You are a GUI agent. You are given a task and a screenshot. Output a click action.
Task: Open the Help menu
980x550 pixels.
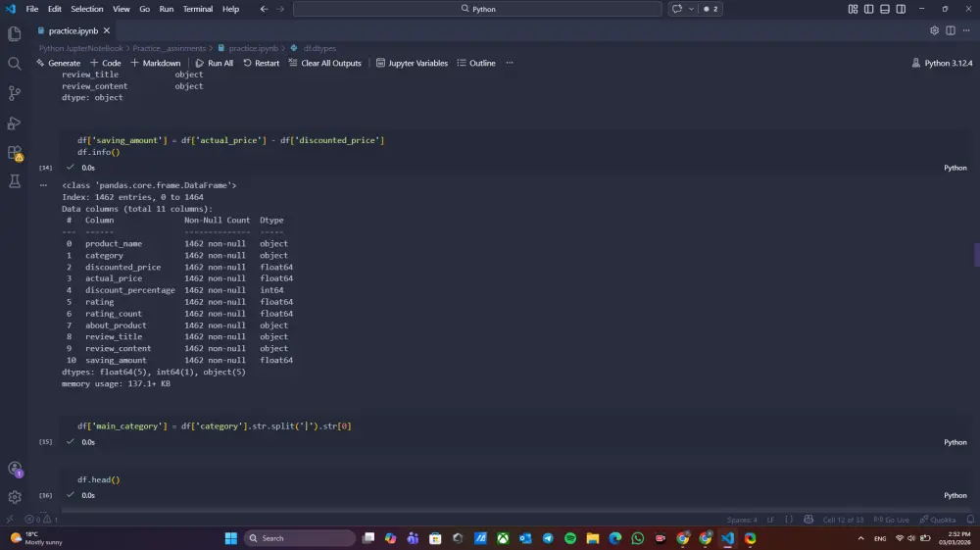230,9
